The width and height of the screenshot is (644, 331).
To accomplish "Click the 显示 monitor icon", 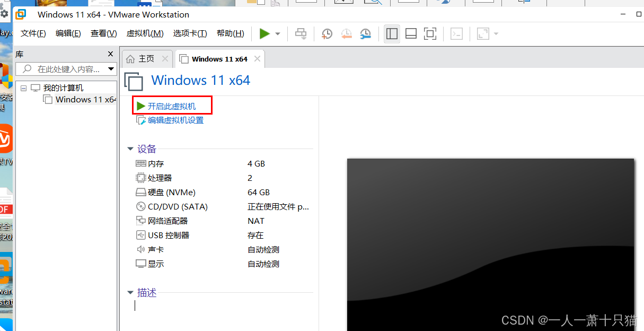I will 141,264.
